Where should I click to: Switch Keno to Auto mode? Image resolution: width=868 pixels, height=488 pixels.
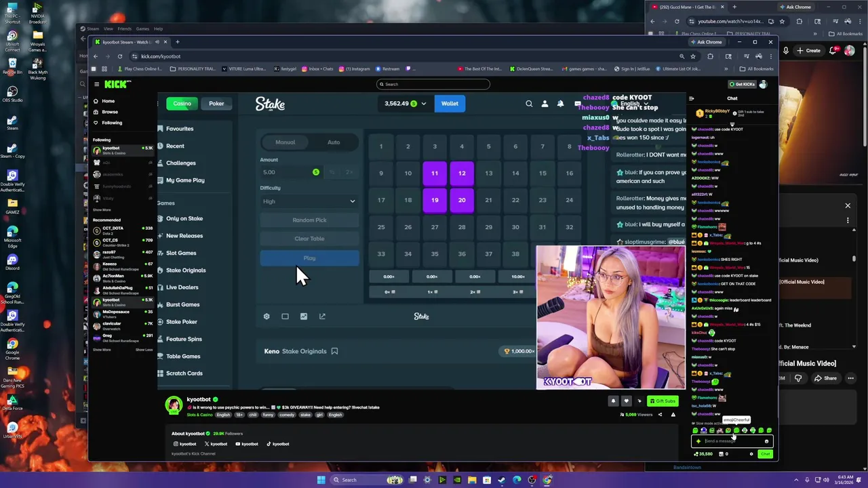[x=334, y=142]
